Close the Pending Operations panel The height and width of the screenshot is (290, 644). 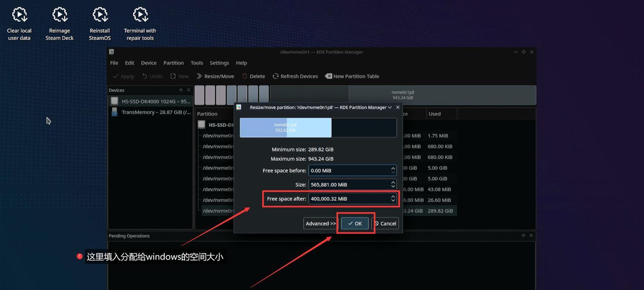point(531,235)
